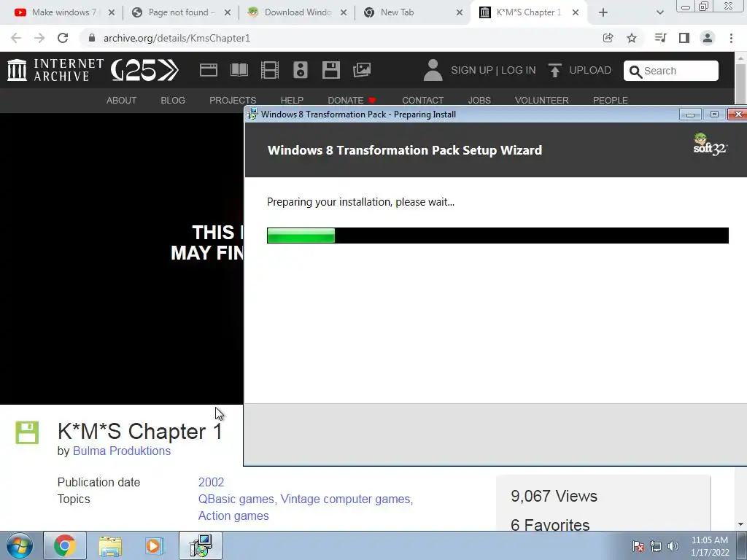Click the browser forward arrow
The image size is (747, 560).
[39, 38]
